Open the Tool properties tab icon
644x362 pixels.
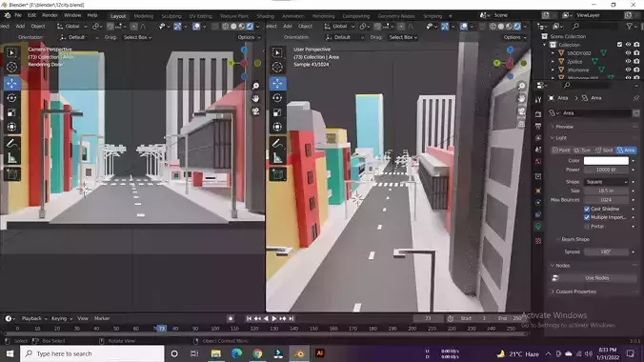[538, 99]
